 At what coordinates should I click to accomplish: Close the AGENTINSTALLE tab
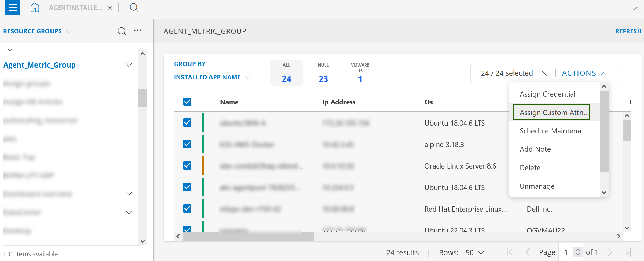pyautogui.click(x=110, y=8)
